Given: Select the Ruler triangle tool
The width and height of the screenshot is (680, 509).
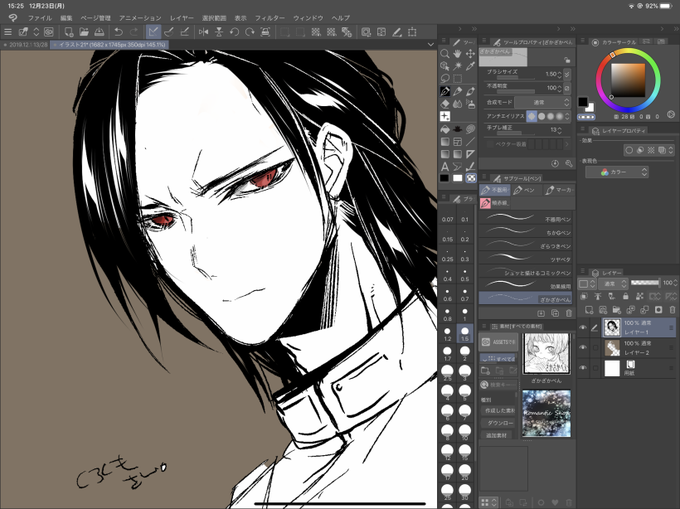Looking at the screenshot, I should point(470,154).
